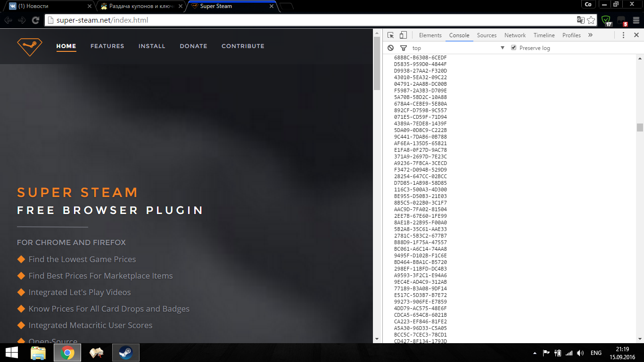This screenshot has height=362, width=644.
Task: Show hidden system tray icons
Action: coord(535,353)
